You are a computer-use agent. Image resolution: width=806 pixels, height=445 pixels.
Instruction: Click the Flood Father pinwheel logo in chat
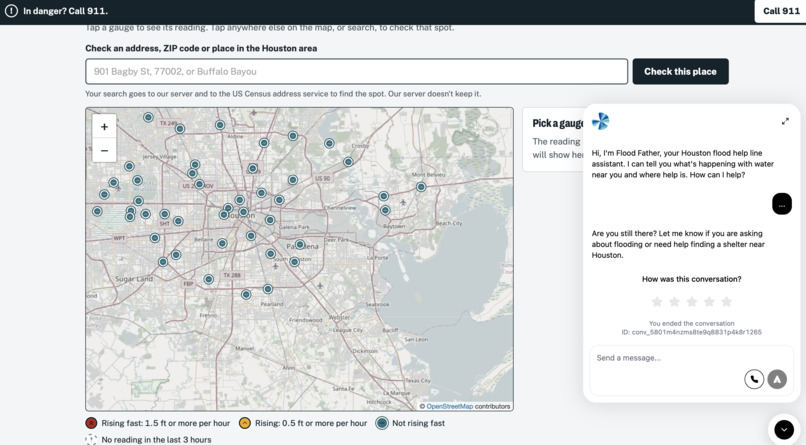point(600,122)
